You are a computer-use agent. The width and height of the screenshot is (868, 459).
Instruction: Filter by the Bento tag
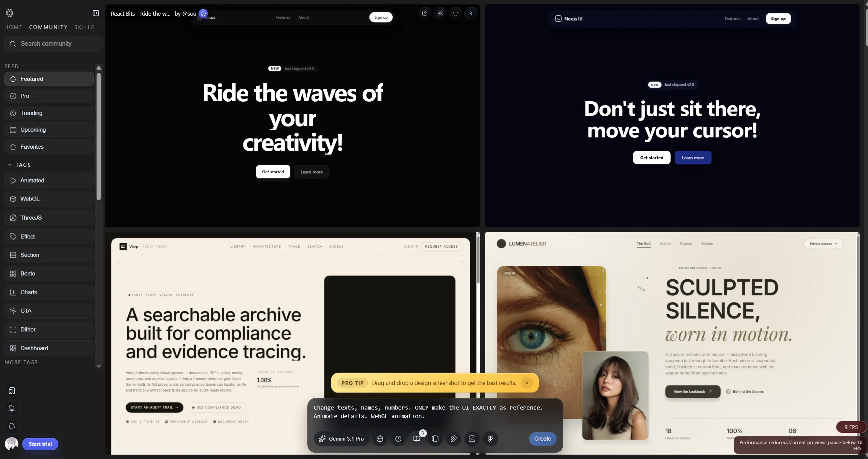click(49, 273)
